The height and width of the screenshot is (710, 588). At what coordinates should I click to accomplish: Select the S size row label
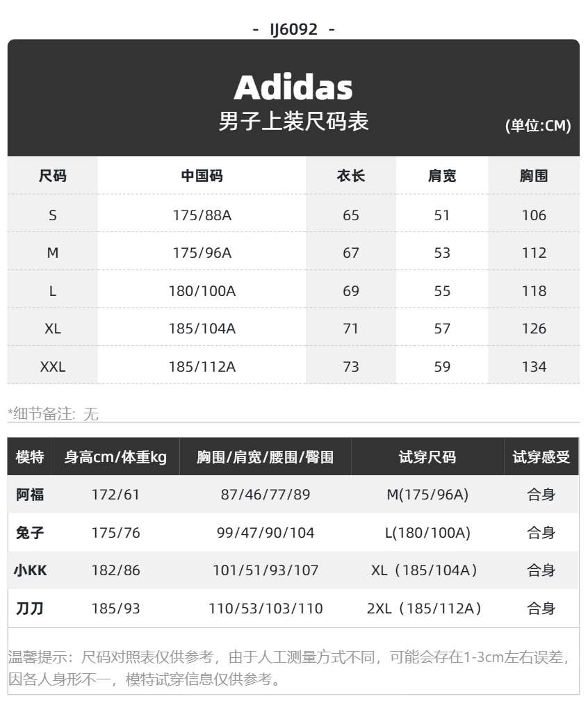click(x=53, y=215)
